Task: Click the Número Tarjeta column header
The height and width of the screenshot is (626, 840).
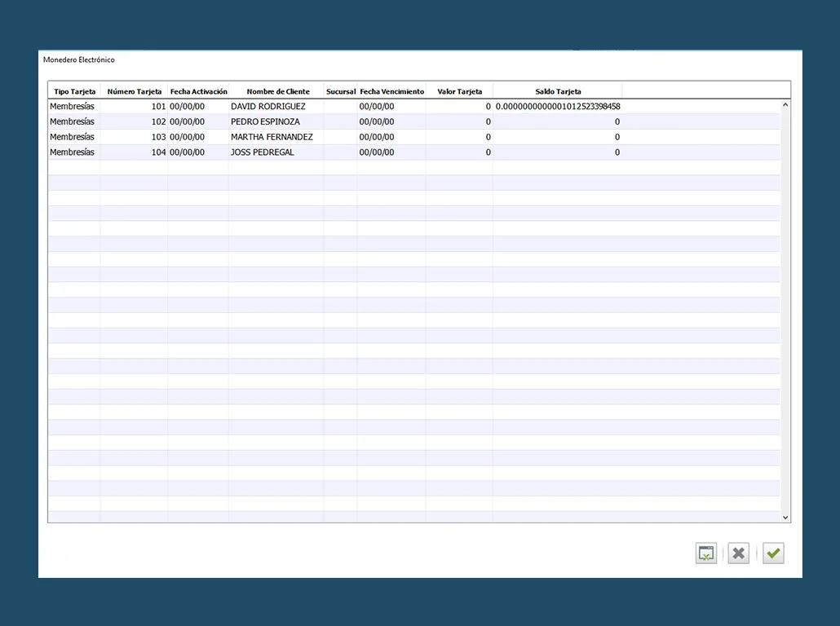Action: click(x=135, y=91)
